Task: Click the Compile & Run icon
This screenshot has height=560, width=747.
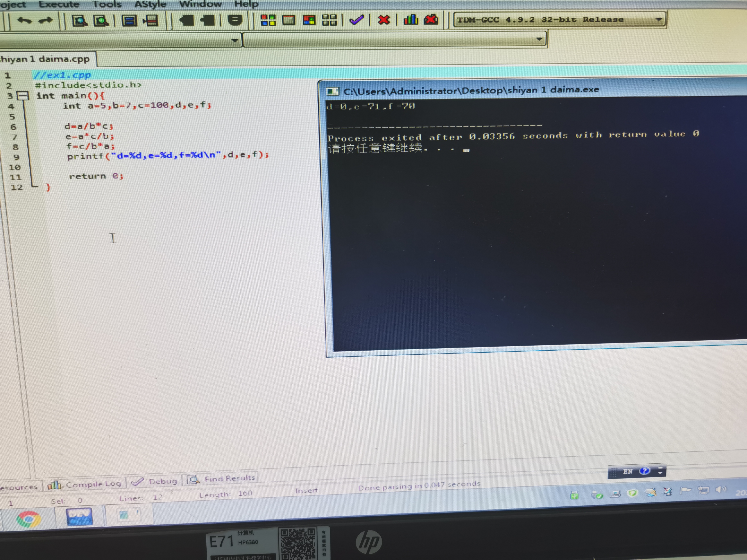Action: click(309, 20)
